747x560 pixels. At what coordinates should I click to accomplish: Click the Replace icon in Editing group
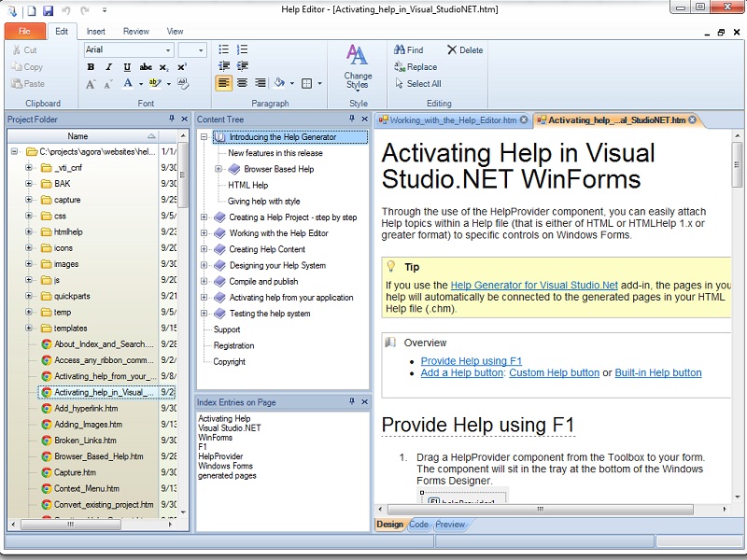tap(400, 66)
